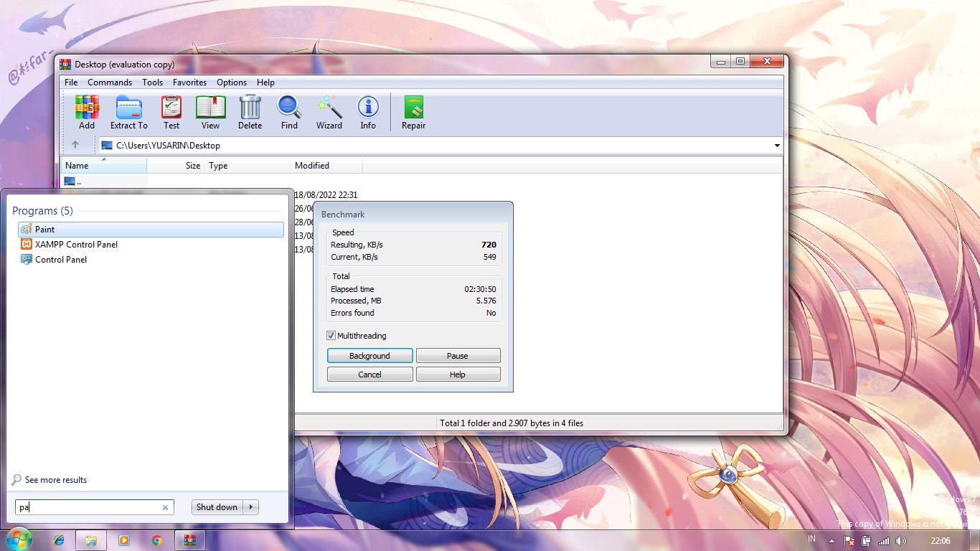Sort by the Type column header
The height and width of the screenshot is (551, 980).
248,166
